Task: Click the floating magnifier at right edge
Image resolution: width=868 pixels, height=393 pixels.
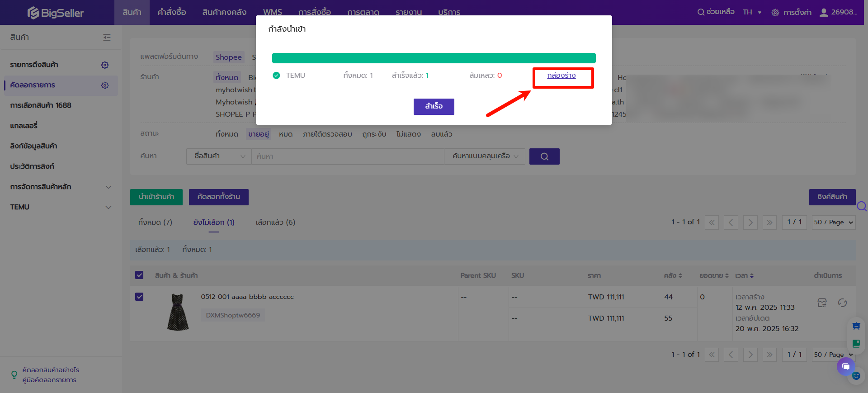Action: [x=862, y=206]
